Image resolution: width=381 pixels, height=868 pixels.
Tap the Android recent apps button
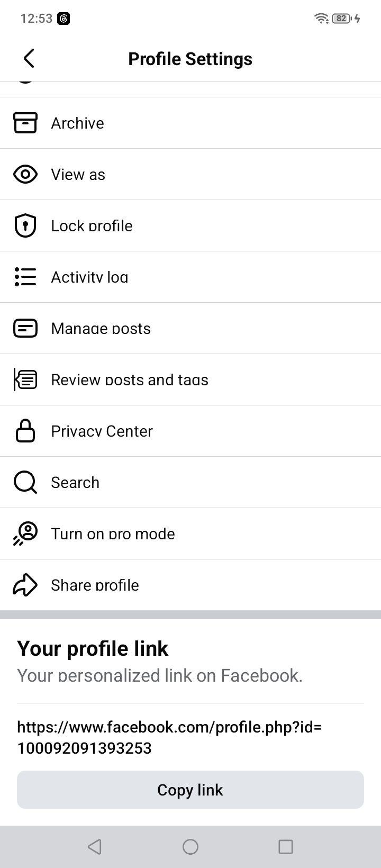pyautogui.click(x=286, y=847)
